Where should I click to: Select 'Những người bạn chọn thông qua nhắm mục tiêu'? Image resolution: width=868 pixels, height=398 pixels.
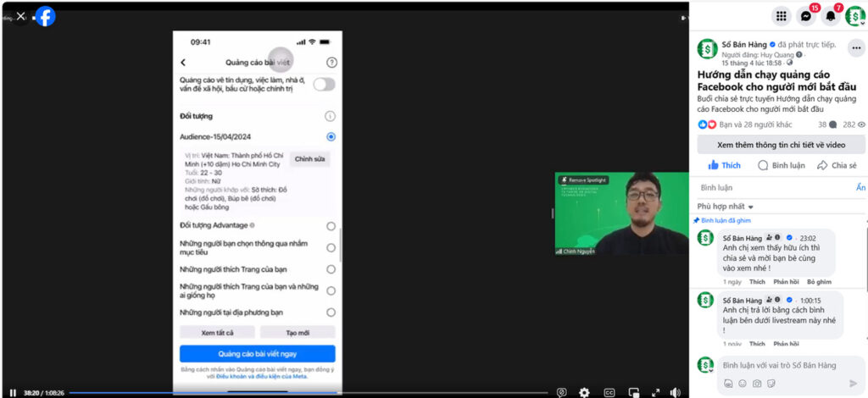331,247
